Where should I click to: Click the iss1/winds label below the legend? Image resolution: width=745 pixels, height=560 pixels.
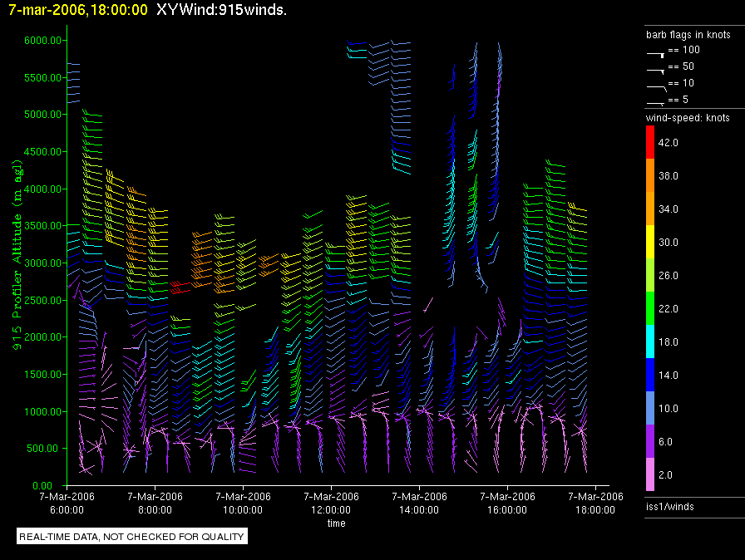tap(670, 506)
